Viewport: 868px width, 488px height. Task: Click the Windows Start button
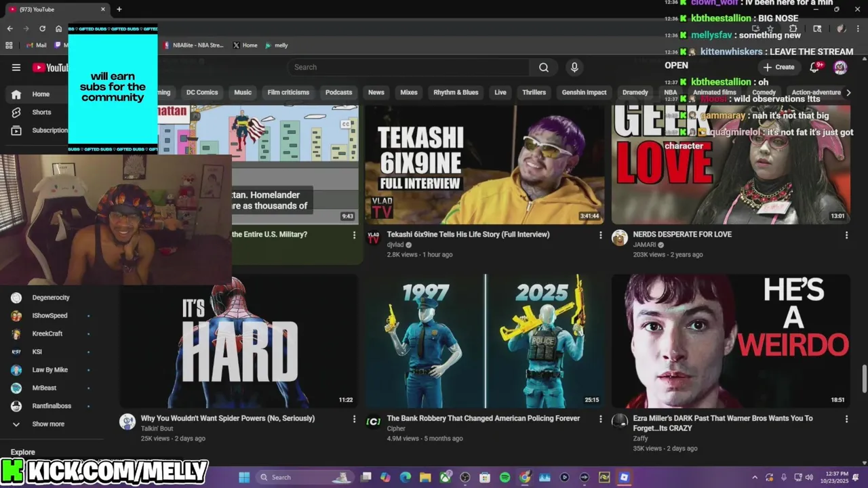pyautogui.click(x=243, y=477)
